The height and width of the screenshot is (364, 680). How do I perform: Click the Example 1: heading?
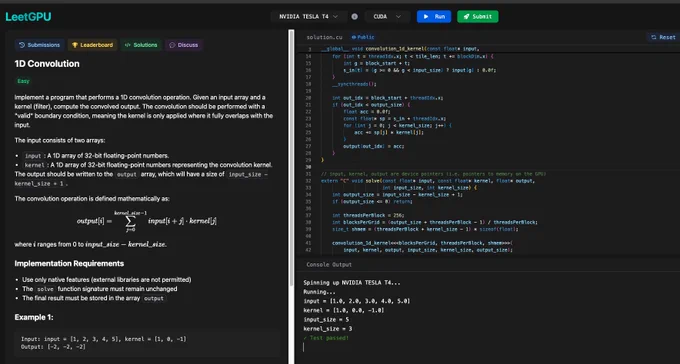[x=34, y=317]
